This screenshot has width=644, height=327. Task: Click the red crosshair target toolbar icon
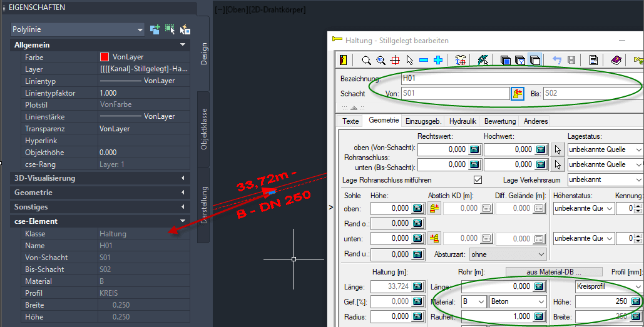pyautogui.click(x=395, y=61)
